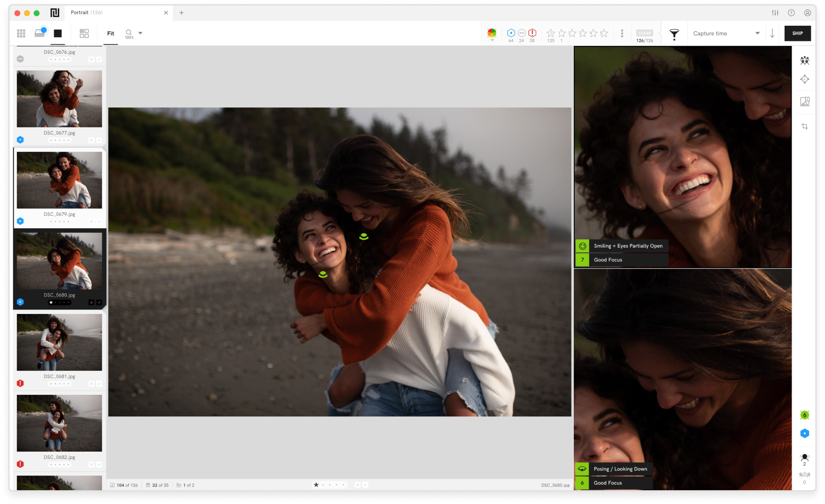This screenshot has height=504, width=825.
Task: Click '1 of 2' counter in status bar
Action: 185,485
